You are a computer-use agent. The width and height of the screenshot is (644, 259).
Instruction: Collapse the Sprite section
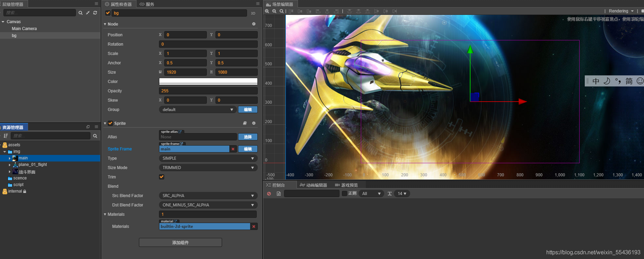point(105,123)
